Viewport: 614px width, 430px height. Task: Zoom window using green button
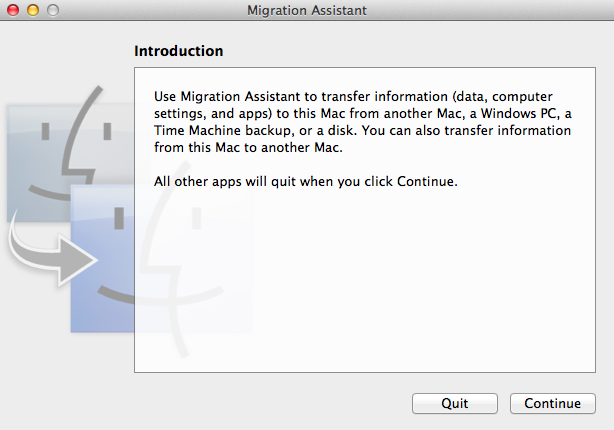[x=52, y=10]
